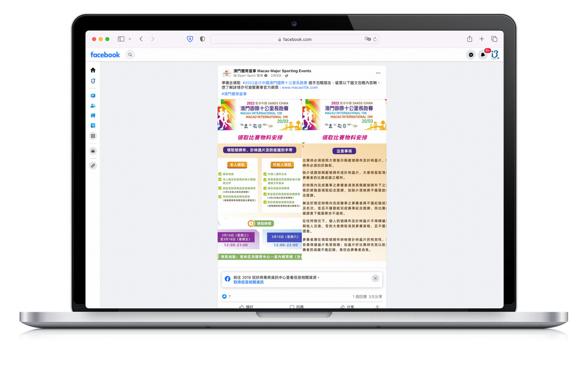Screen dimensions: 588x367
Task: Open Friends icon in sidebar
Action: pos(93,106)
